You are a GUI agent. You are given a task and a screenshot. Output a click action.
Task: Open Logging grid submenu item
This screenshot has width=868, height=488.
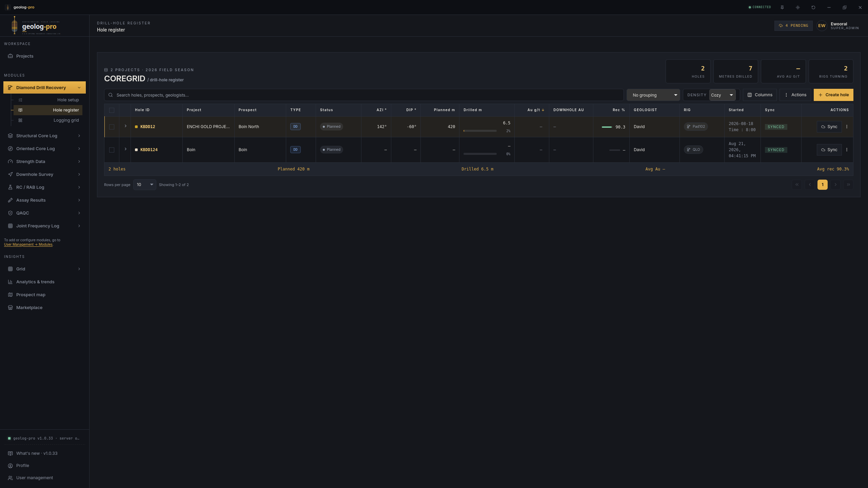point(48,120)
